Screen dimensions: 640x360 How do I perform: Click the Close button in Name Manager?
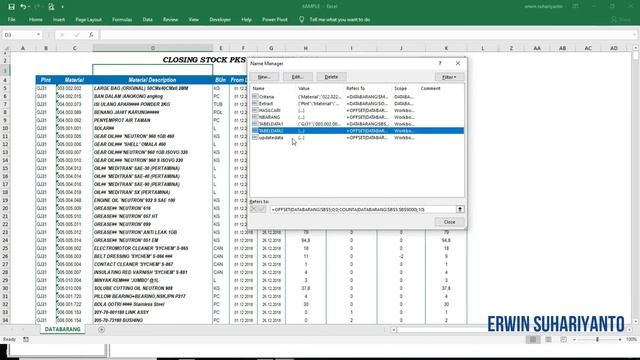(x=449, y=222)
